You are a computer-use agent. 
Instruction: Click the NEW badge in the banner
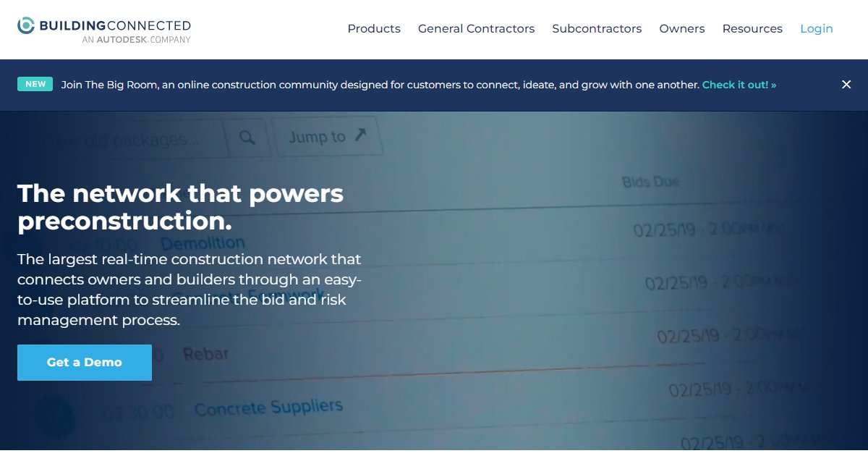(35, 84)
